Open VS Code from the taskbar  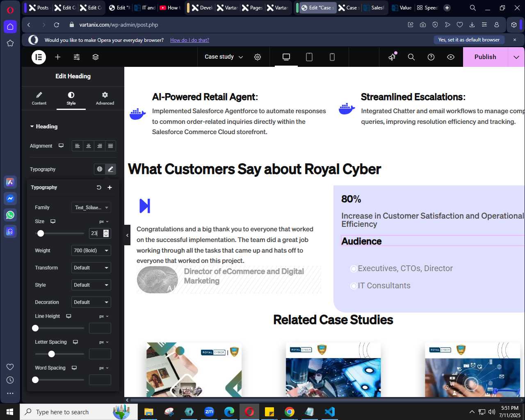click(329, 412)
